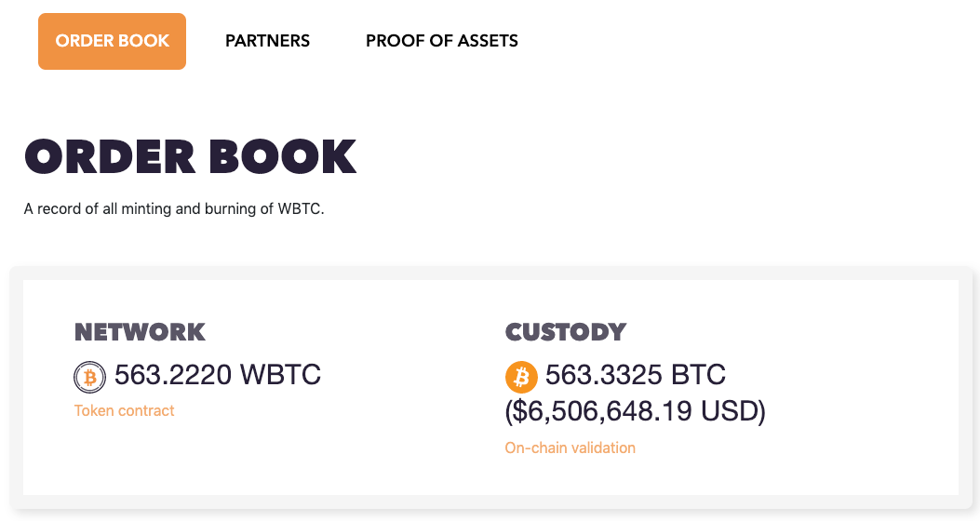980x521 pixels.
Task: Click the word WBTC in the page description
Action: [x=299, y=208]
